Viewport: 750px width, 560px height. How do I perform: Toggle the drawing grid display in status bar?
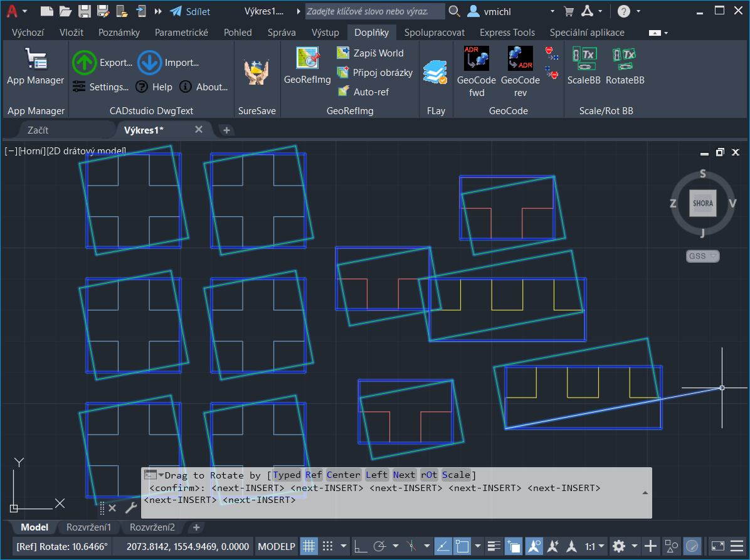pyautogui.click(x=309, y=546)
